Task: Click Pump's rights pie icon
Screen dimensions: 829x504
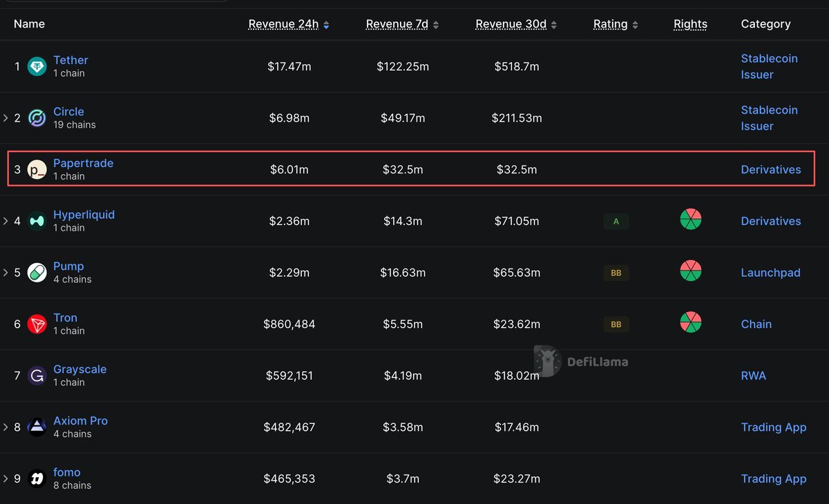Action: [691, 271]
